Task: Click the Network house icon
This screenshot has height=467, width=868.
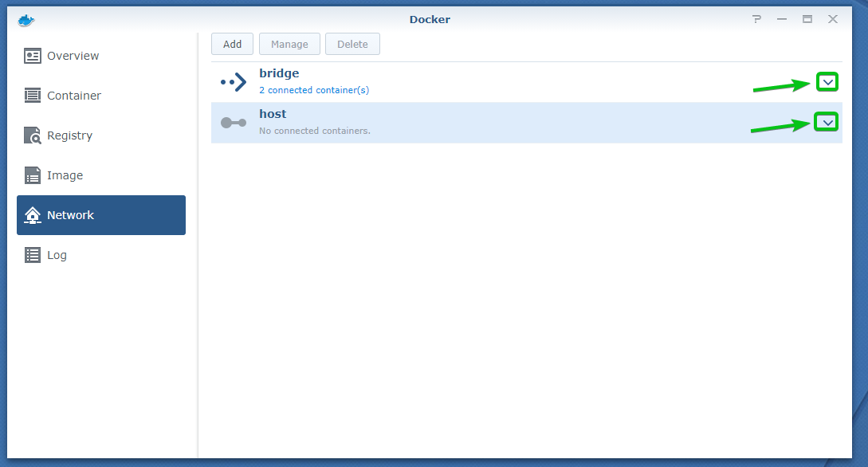Action: point(33,215)
